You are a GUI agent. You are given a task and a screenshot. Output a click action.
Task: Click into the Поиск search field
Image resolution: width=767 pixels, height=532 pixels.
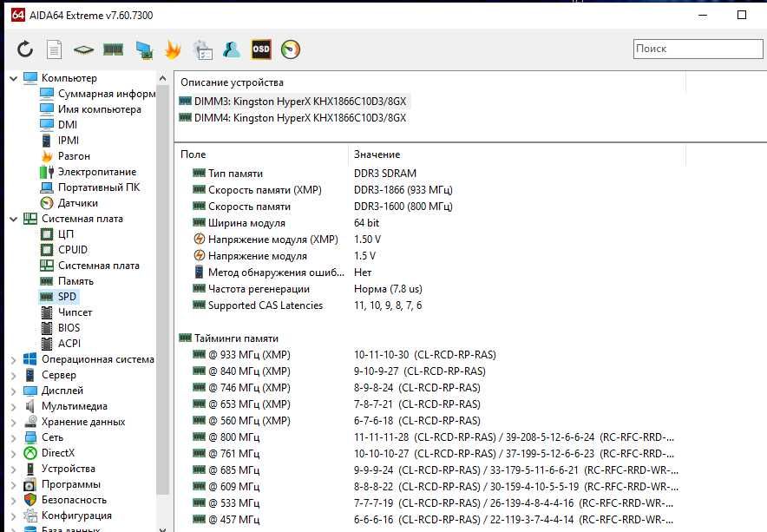tap(698, 49)
